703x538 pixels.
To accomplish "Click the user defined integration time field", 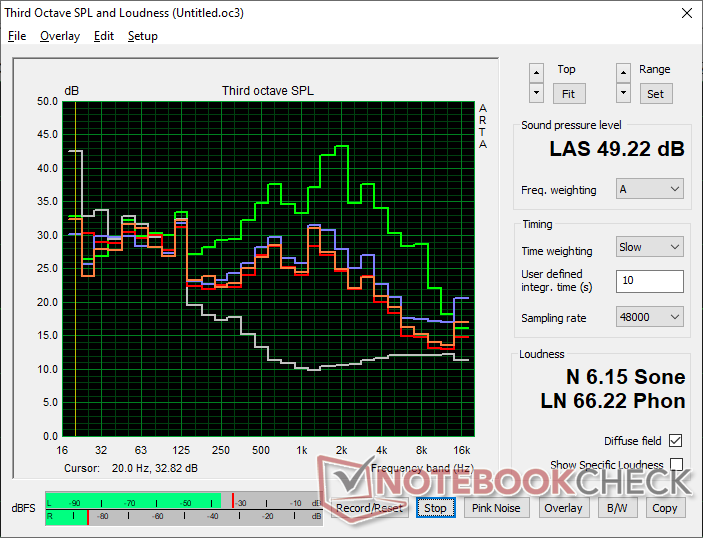I will [649, 281].
